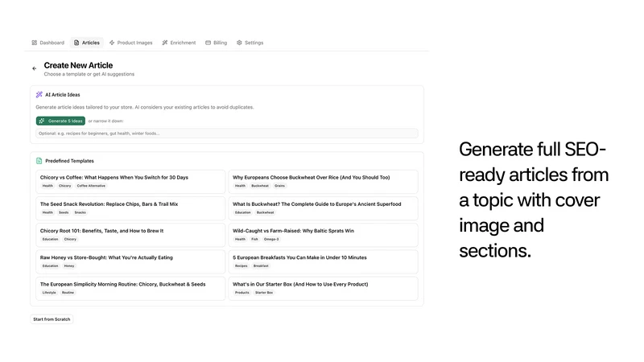Select Wild-Caught vs Farm-Raised Baltic Sprats template
644x362 pixels.
pyautogui.click(x=324, y=235)
